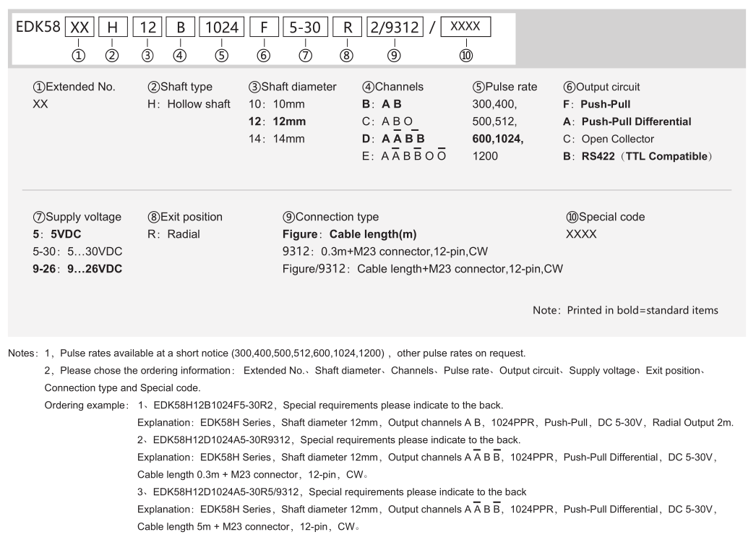The height and width of the screenshot is (545, 756).
Task: Click the 'XX' extended number box
Action: [x=80, y=27]
